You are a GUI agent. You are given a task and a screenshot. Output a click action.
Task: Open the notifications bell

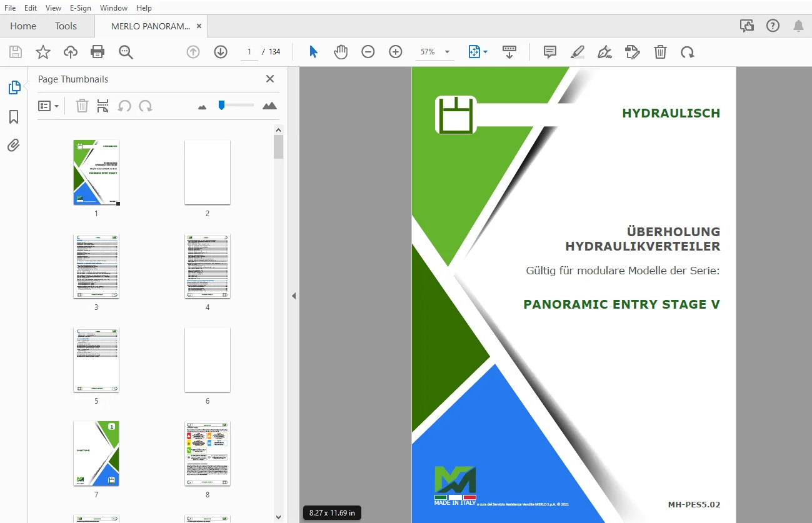(x=798, y=26)
